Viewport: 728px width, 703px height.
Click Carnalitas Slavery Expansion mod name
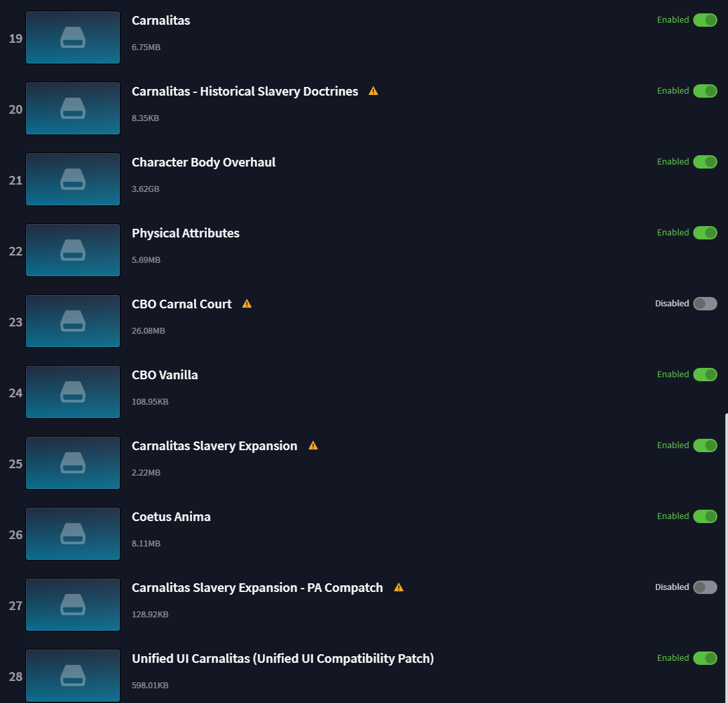coord(215,446)
